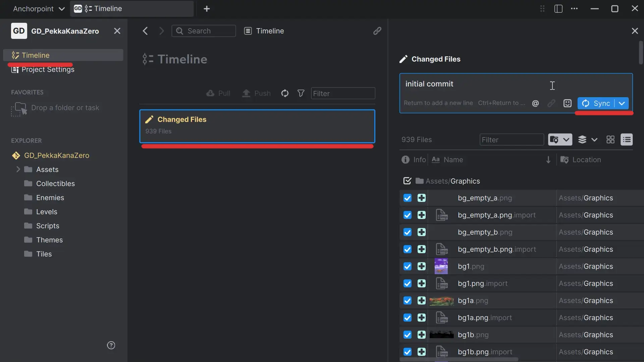Toggle the bg_empty_a.png checkbox
644x362 pixels.
pyautogui.click(x=407, y=198)
